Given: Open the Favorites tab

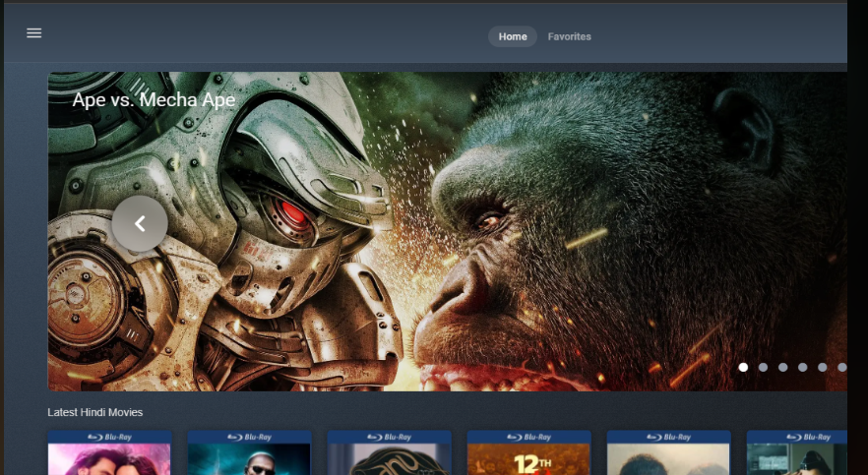Looking at the screenshot, I should coord(569,36).
